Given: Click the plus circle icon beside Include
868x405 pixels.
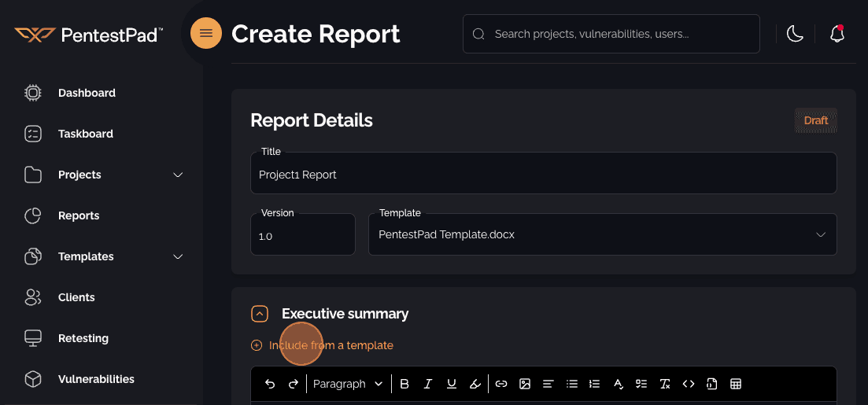Looking at the screenshot, I should [257, 346].
